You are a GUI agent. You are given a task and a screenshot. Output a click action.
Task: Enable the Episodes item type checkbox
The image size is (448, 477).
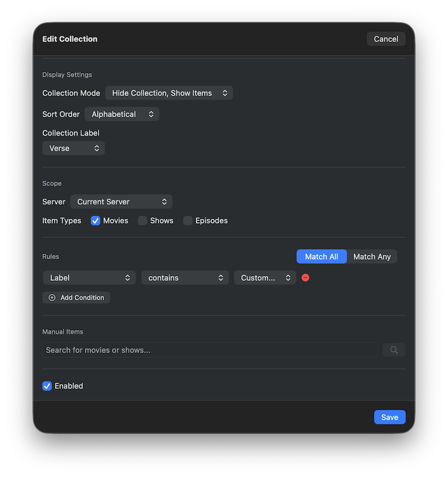(188, 220)
